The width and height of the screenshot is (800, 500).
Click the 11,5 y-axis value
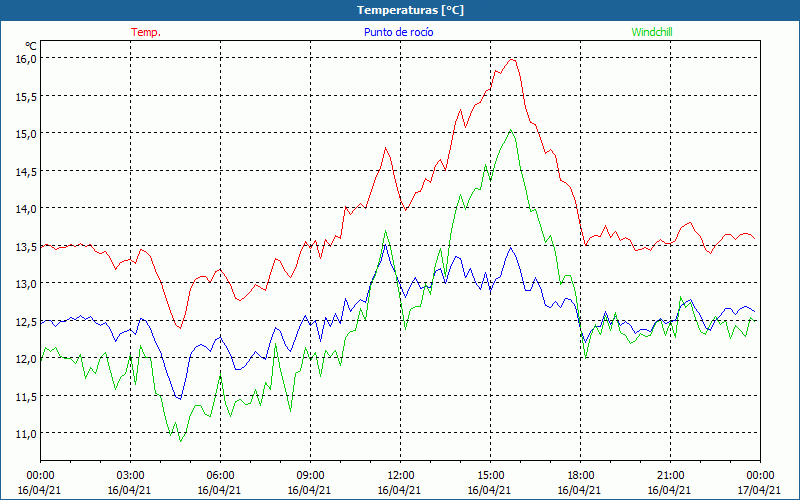coord(26,396)
